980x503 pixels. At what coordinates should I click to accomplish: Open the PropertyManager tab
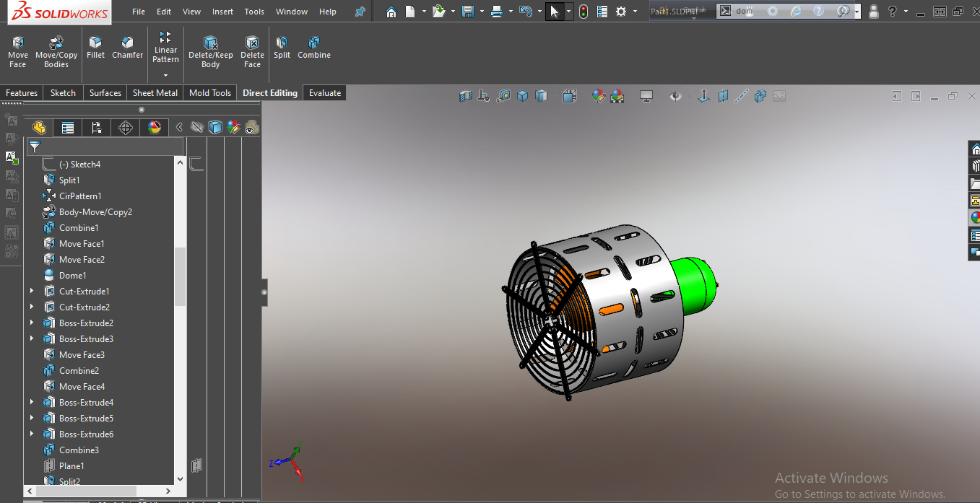68,128
